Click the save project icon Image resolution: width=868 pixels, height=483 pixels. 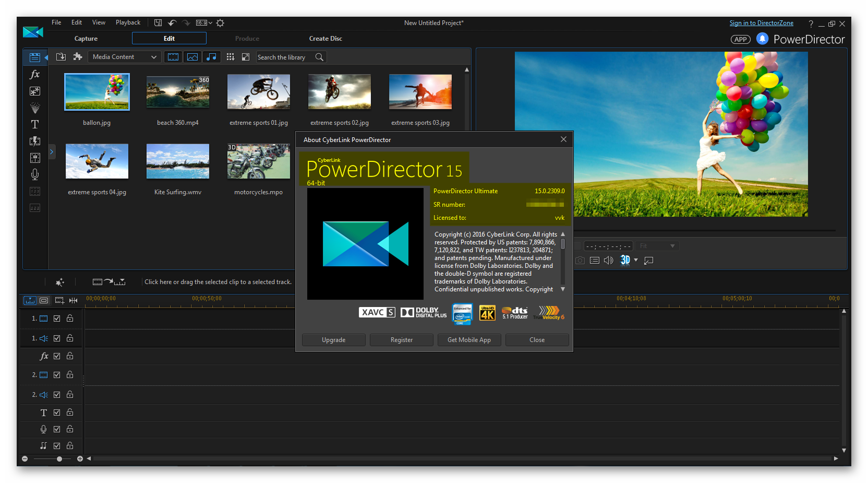pyautogui.click(x=158, y=23)
